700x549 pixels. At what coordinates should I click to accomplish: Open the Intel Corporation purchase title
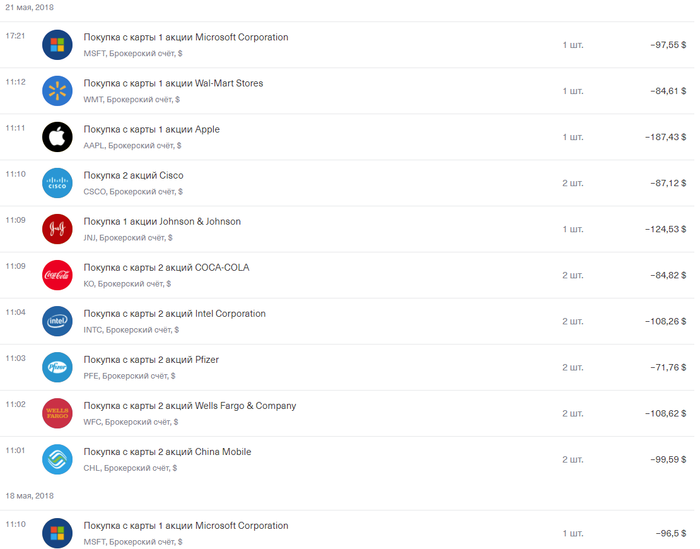tap(174, 314)
